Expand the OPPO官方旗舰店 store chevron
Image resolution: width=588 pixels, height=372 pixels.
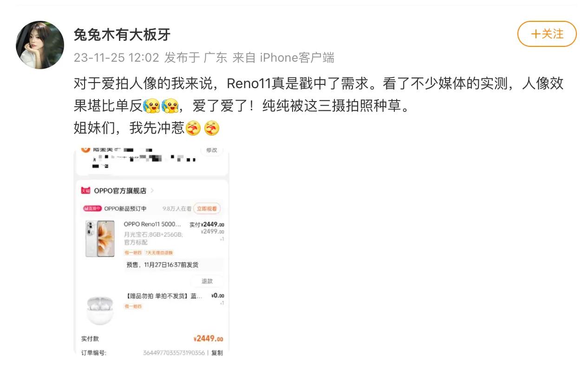pyautogui.click(x=152, y=191)
